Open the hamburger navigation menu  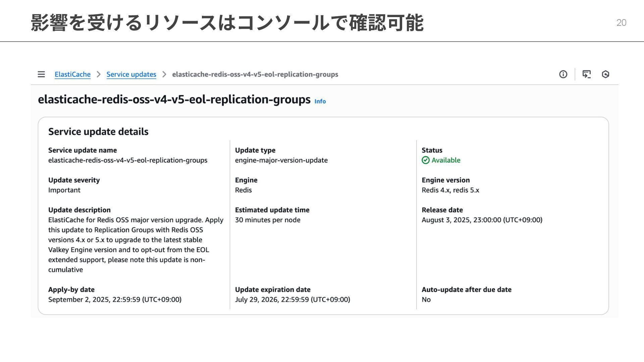pyautogui.click(x=41, y=74)
